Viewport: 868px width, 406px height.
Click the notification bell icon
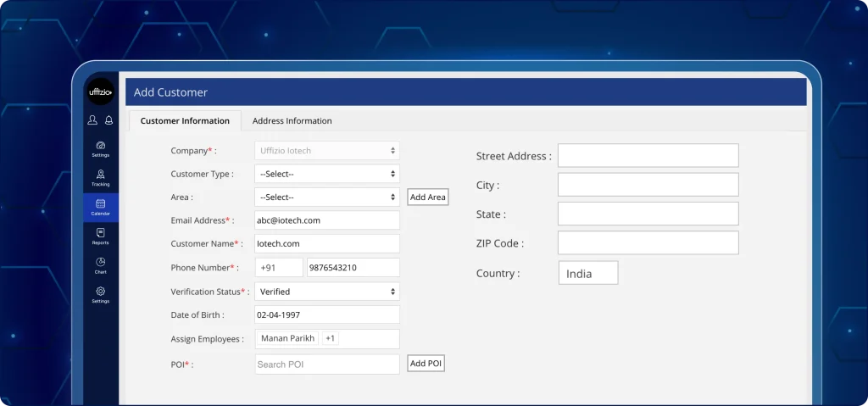pos(108,120)
